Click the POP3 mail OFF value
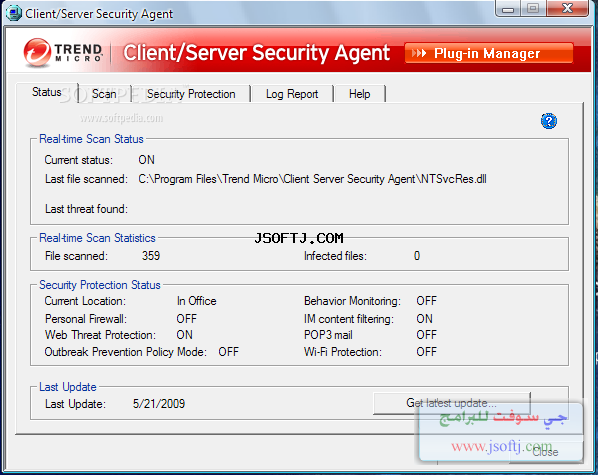 [x=426, y=335]
